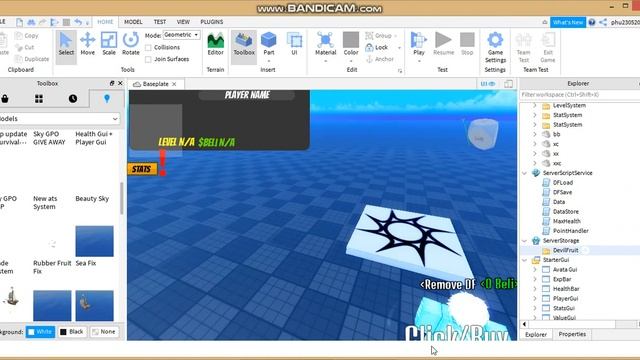Close the Toolbox panel
640x360 pixels.
point(120,83)
